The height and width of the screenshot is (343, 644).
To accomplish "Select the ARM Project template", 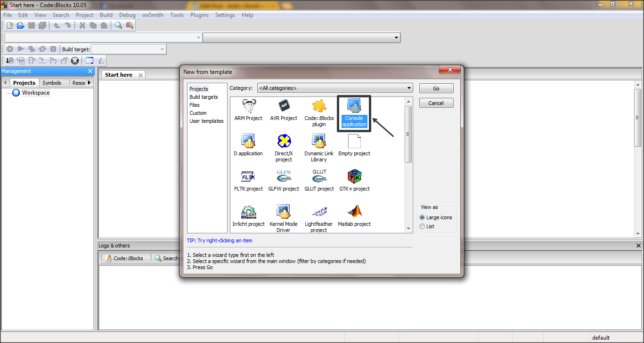I will [x=248, y=110].
